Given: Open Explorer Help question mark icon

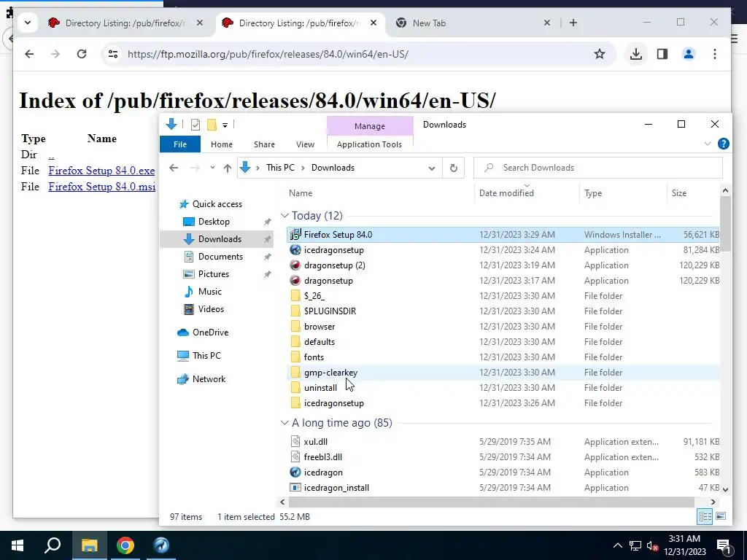Looking at the screenshot, I should [x=723, y=144].
